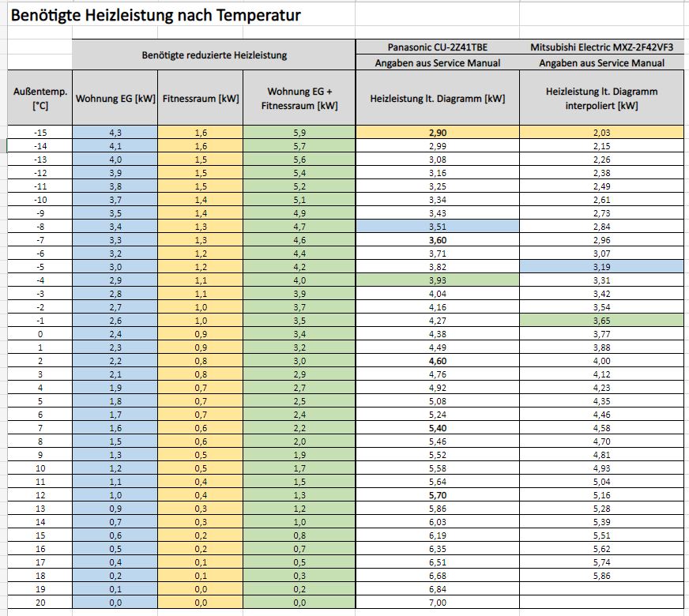689x616 pixels.
Task: Select the orange highlighted 2,90 Panasonic cell
Action: pyautogui.click(x=437, y=132)
